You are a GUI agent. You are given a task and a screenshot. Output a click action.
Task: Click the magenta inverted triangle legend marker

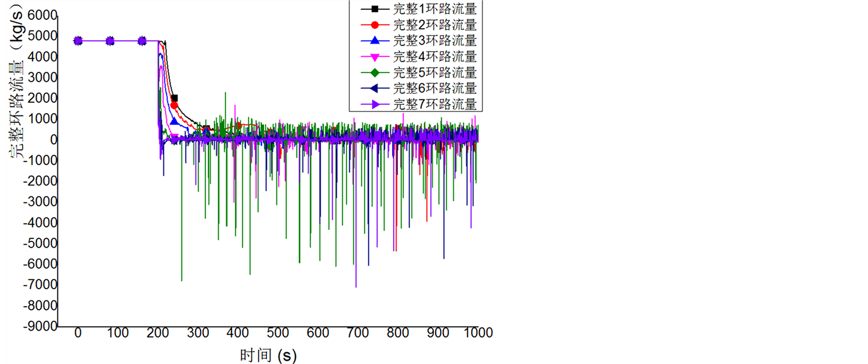(375, 57)
